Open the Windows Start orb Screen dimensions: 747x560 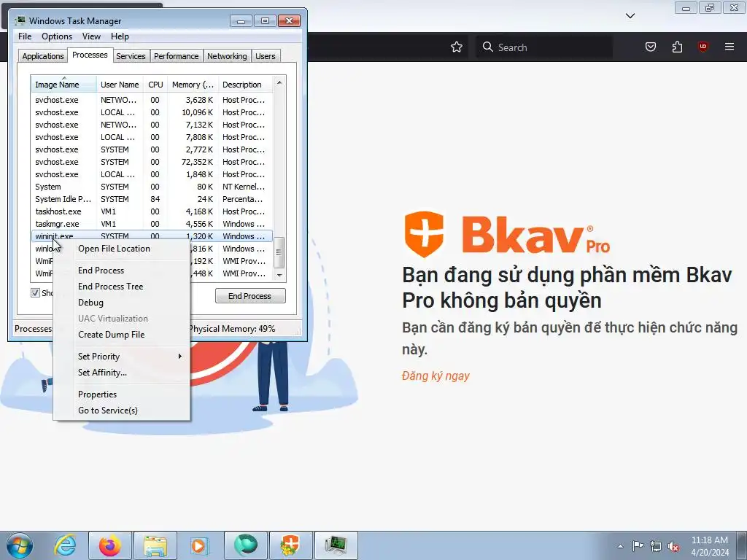(20, 545)
